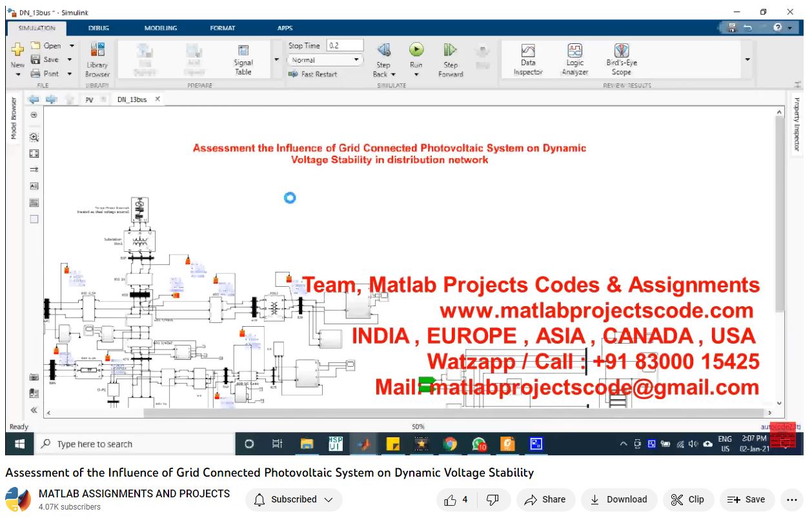Expand the Save dropdown arrow
Viewport: 812px width, 518px height.
point(70,59)
